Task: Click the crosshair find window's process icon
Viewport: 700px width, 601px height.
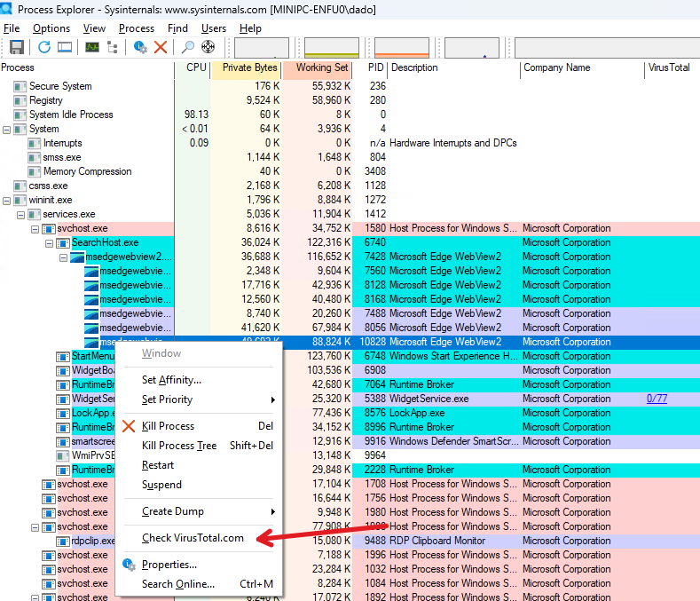Action: point(209,47)
